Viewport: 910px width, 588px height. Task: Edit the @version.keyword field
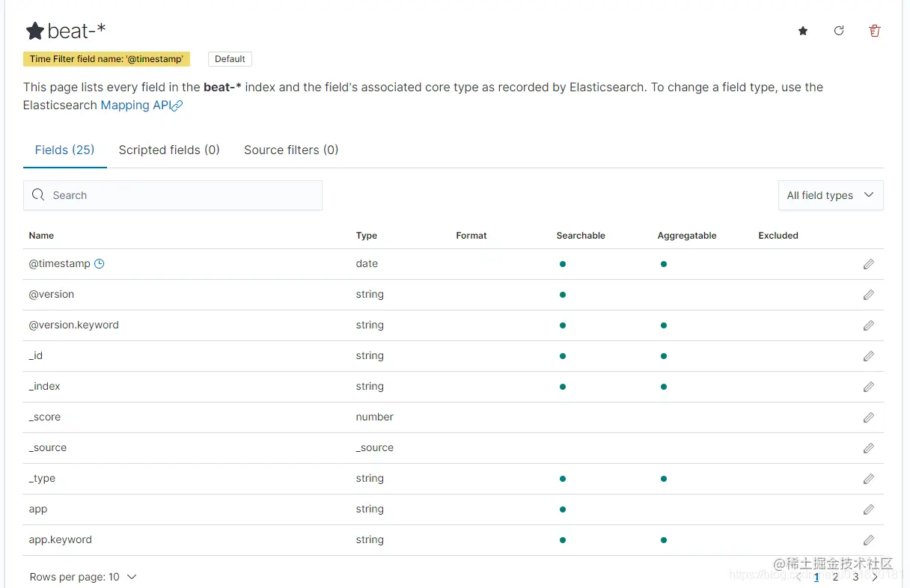click(x=868, y=325)
